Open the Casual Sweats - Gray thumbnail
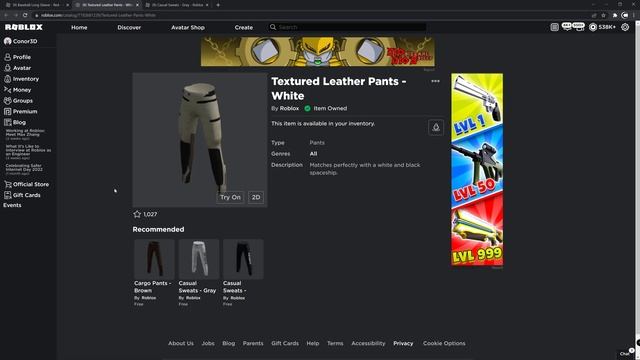Image resolution: width=640 pixels, height=360 pixels. pos(199,259)
